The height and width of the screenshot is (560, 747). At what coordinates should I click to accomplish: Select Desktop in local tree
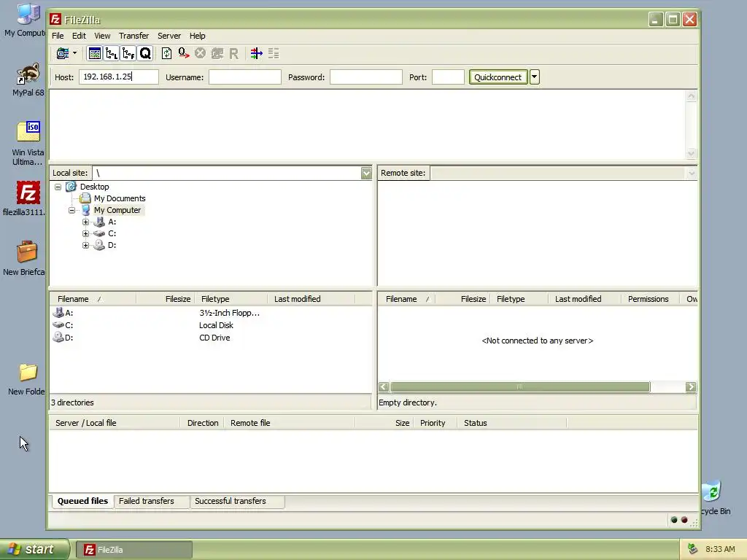pyautogui.click(x=94, y=187)
